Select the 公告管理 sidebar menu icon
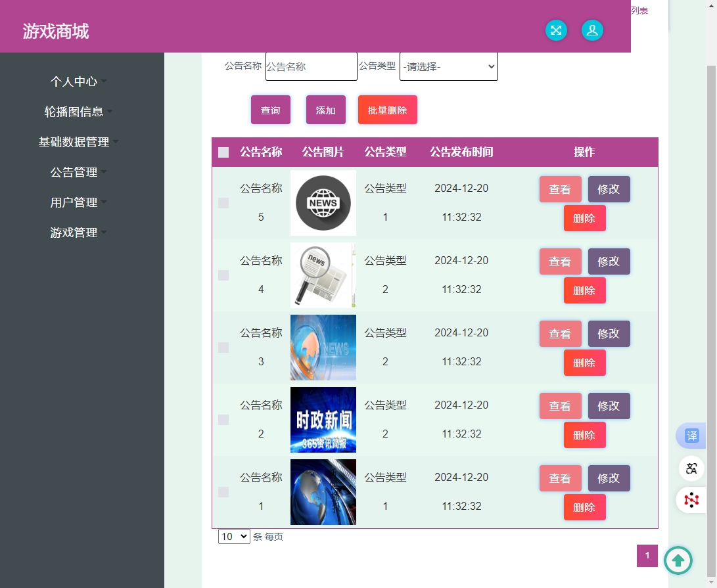 (x=74, y=172)
